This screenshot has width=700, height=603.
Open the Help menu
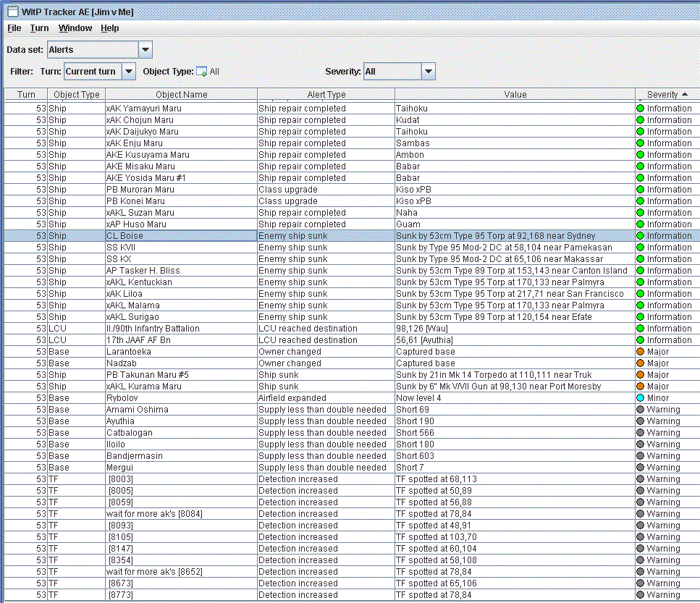110,28
